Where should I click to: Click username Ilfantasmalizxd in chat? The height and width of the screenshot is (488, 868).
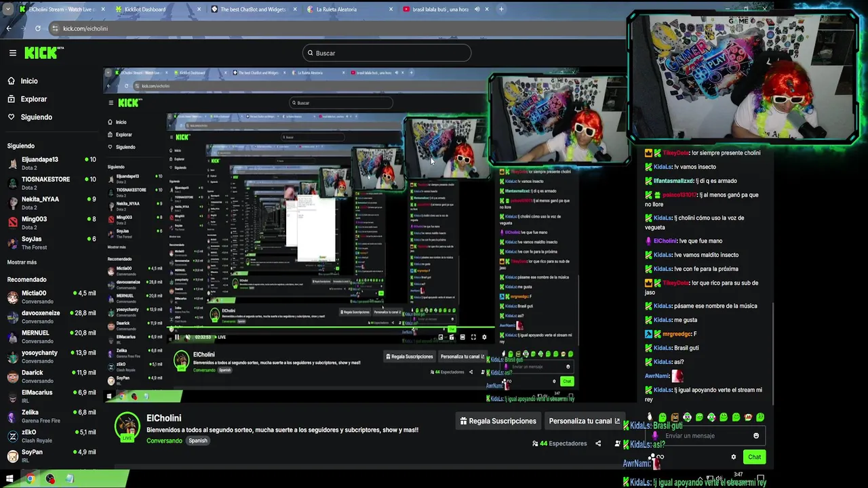coord(673,181)
